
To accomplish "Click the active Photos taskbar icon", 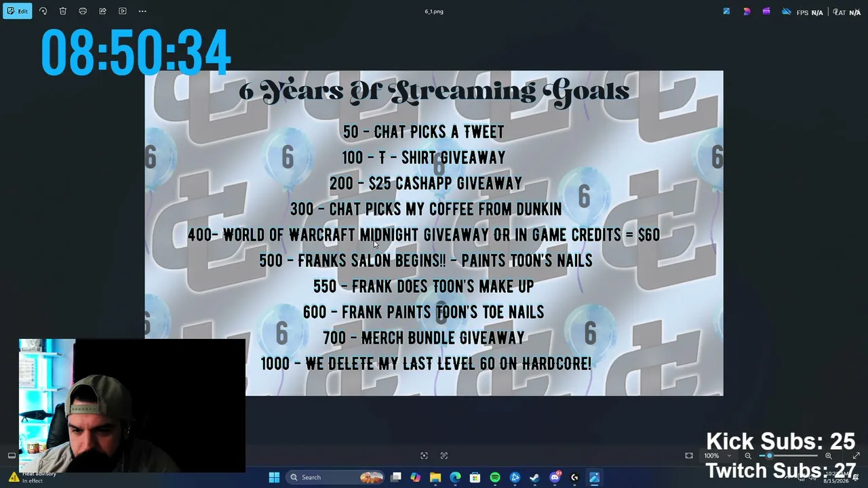I will (x=594, y=477).
